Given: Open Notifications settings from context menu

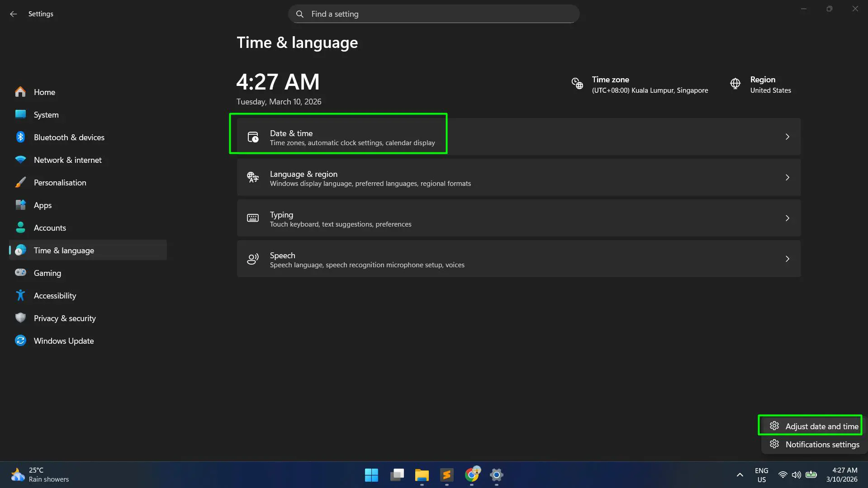Looking at the screenshot, I should click(814, 444).
